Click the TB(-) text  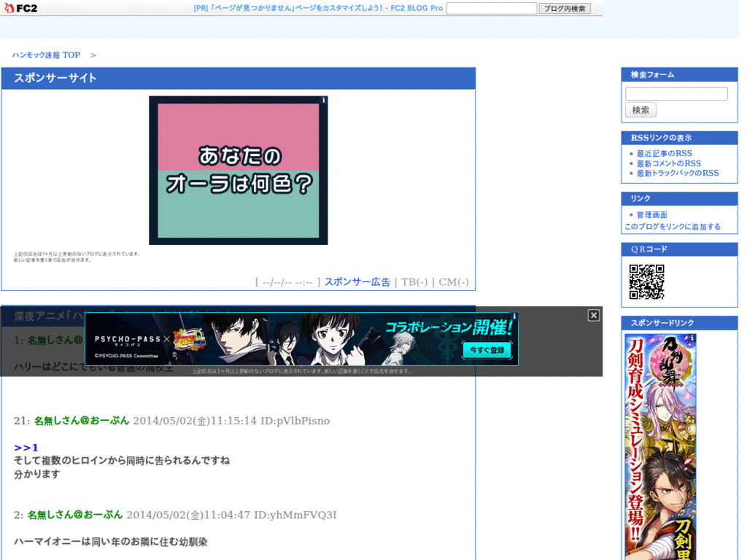pyautogui.click(x=414, y=282)
